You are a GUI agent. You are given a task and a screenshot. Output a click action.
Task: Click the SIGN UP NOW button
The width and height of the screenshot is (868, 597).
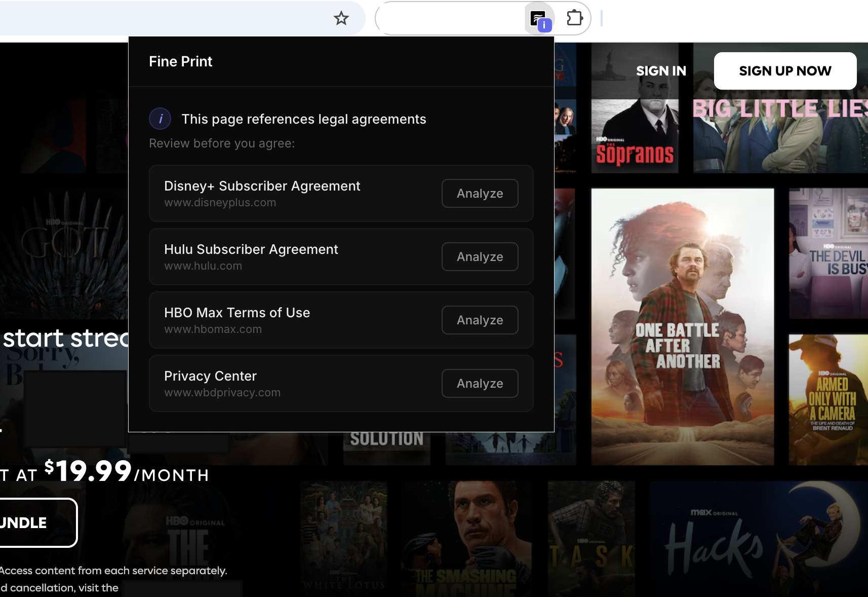(x=785, y=71)
